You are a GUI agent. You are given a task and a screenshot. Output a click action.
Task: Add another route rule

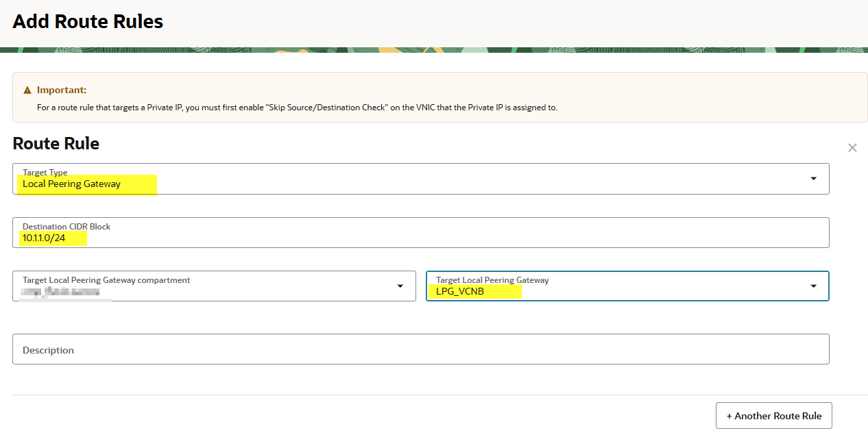[773, 416]
